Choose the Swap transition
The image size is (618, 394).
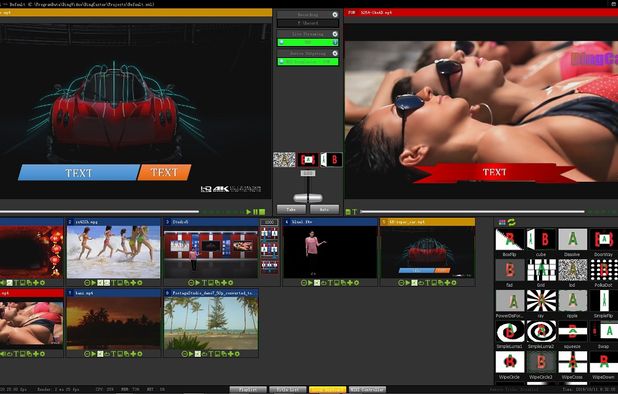coord(604,331)
